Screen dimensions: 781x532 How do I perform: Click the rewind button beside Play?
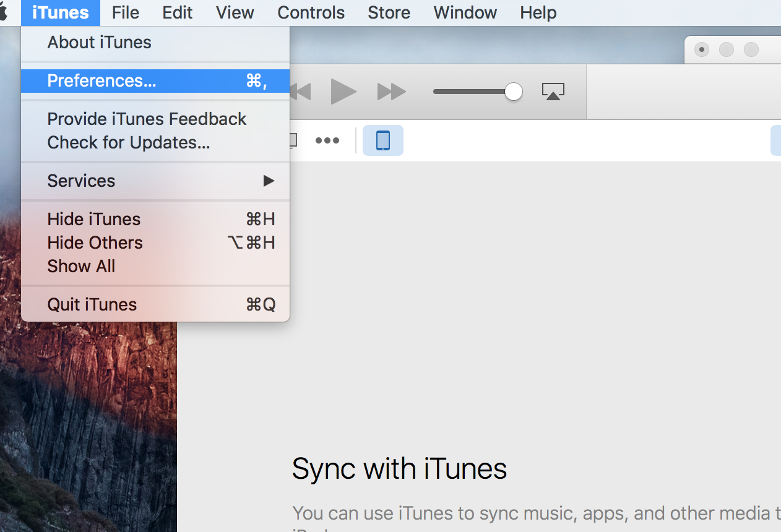point(300,92)
